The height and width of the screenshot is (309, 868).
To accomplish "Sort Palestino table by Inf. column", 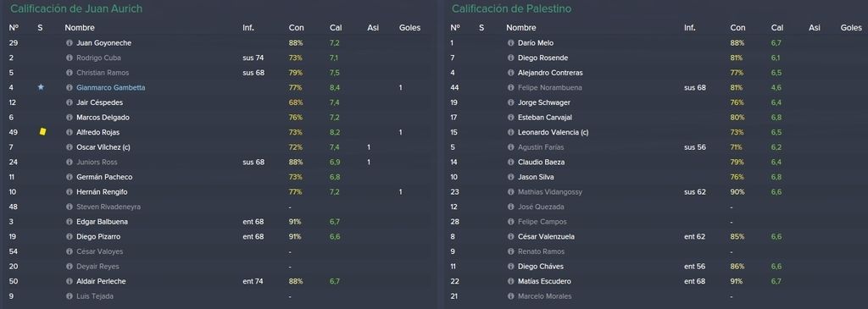I will (690, 28).
